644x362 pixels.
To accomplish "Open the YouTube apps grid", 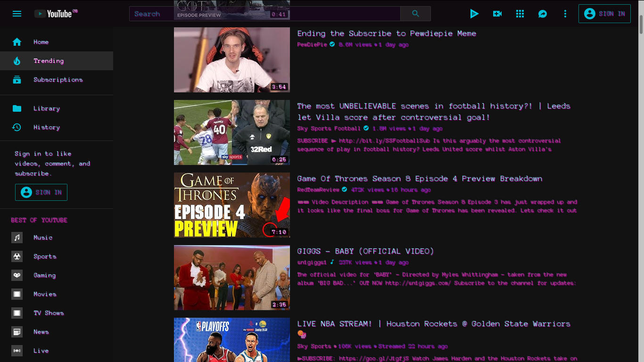I will click(520, 14).
